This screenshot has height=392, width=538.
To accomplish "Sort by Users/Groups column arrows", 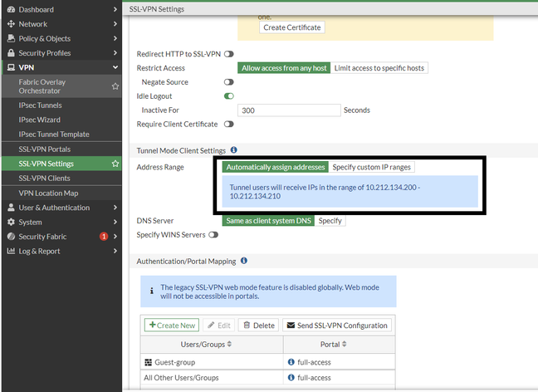I will (230, 344).
